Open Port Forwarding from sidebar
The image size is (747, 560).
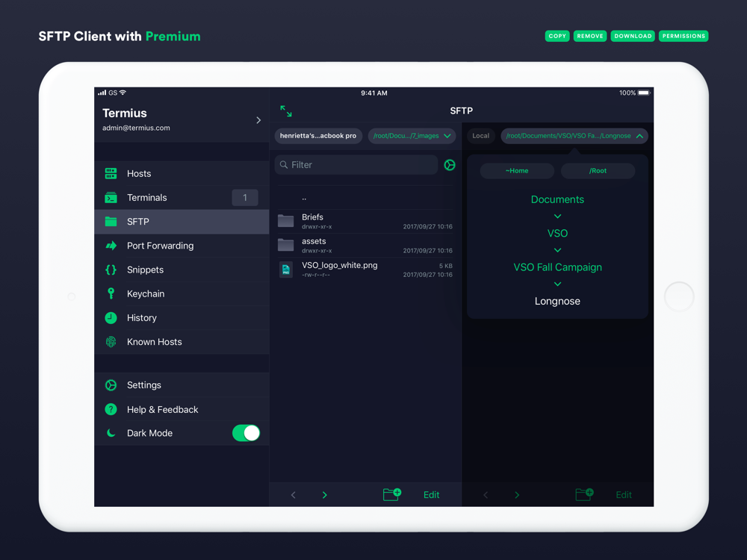182,246
